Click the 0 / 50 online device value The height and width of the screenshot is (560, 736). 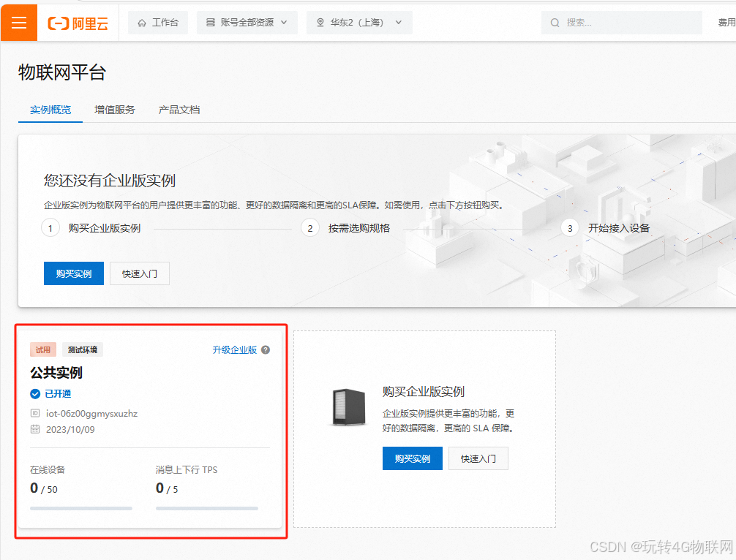coord(44,488)
